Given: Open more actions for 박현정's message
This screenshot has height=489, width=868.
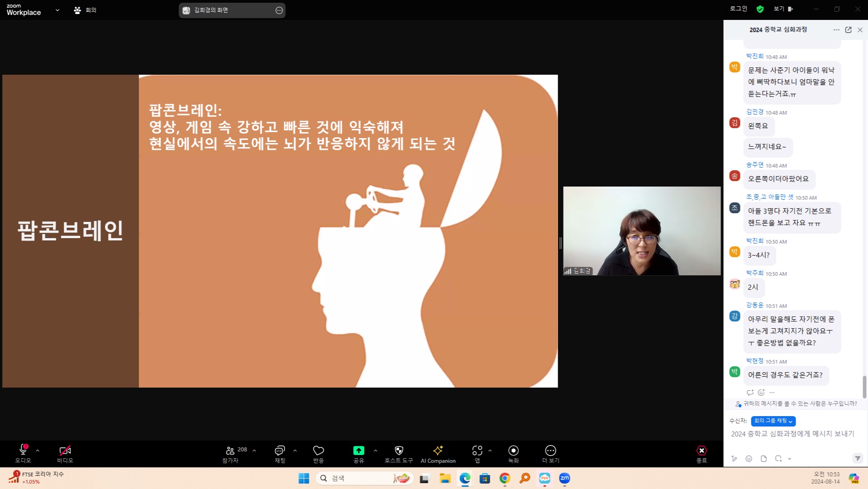Looking at the screenshot, I should point(772,393).
